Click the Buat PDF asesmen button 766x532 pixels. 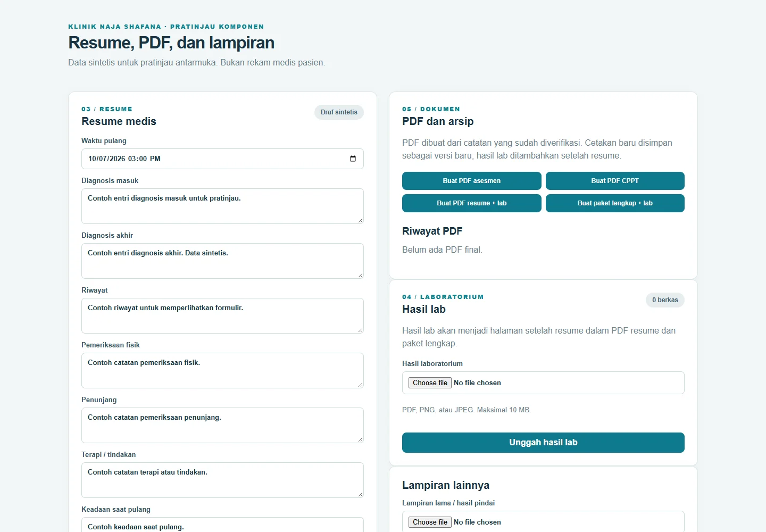(472, 181)
